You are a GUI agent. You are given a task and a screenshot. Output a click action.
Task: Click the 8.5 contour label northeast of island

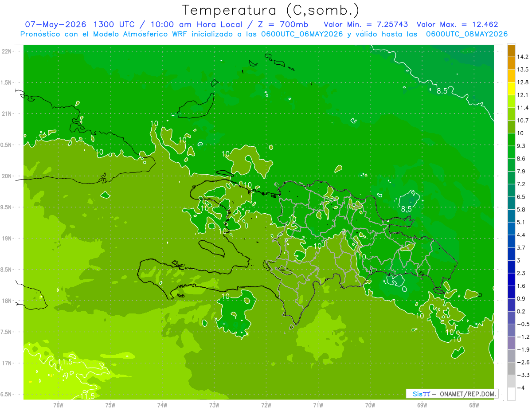click(x=407, y=209)
